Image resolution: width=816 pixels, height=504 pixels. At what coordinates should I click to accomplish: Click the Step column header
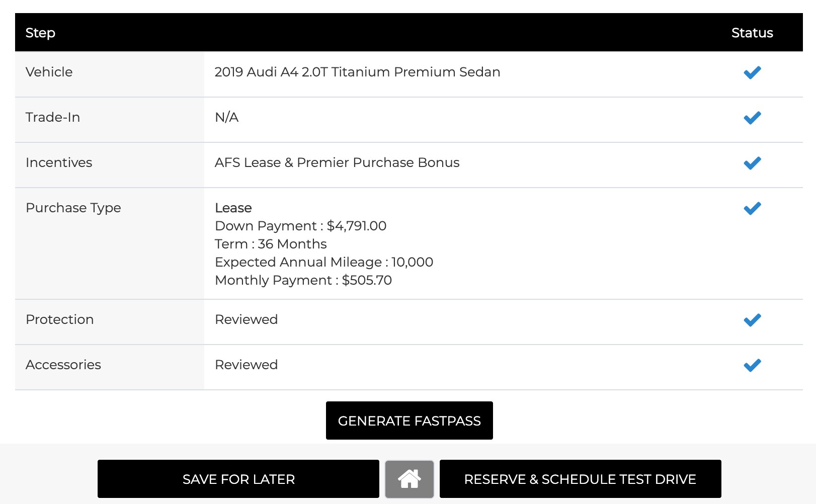coord(40,33)
